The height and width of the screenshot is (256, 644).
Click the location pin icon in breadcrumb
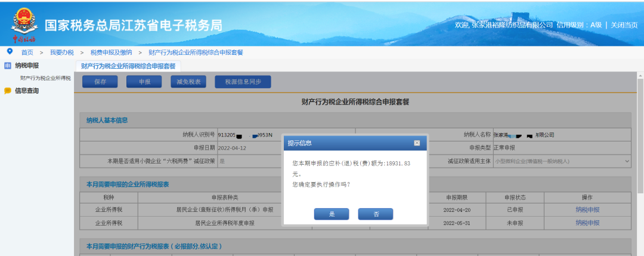(10, 51)
